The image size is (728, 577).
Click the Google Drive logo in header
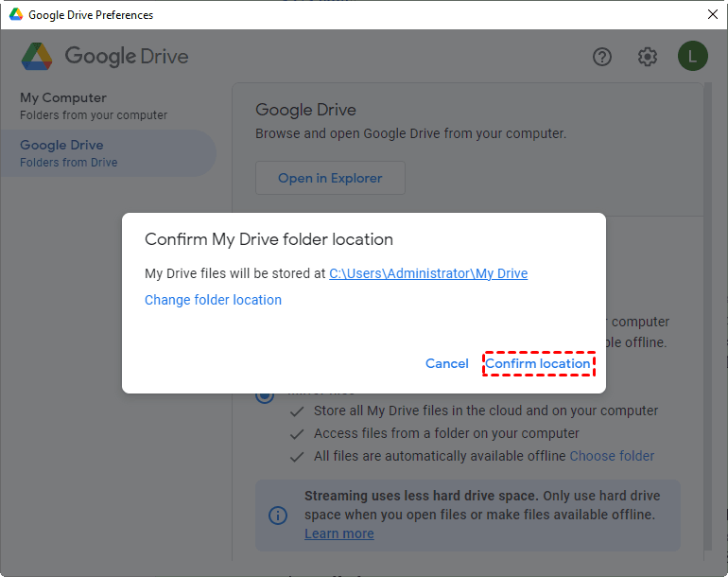(37, 57)
